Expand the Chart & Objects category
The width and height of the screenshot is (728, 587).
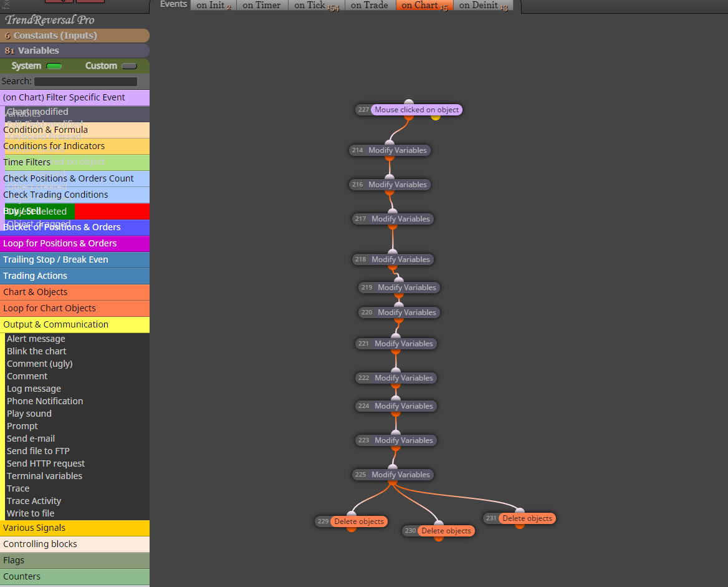[75, 292]
